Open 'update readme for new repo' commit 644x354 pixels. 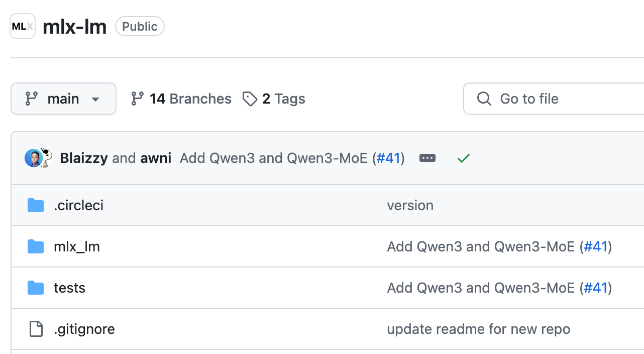pyautogui.click(x=478, y=329)
